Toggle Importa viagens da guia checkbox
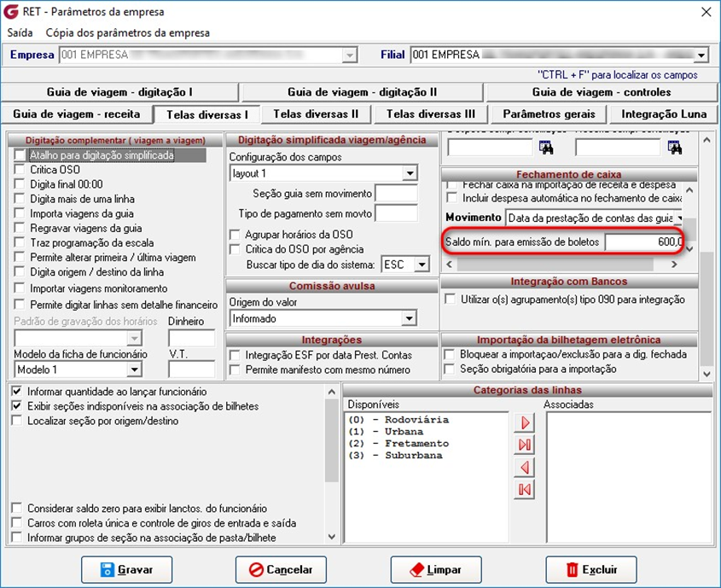The width and height of the screenshot is (721, 588). coord(20,213)
